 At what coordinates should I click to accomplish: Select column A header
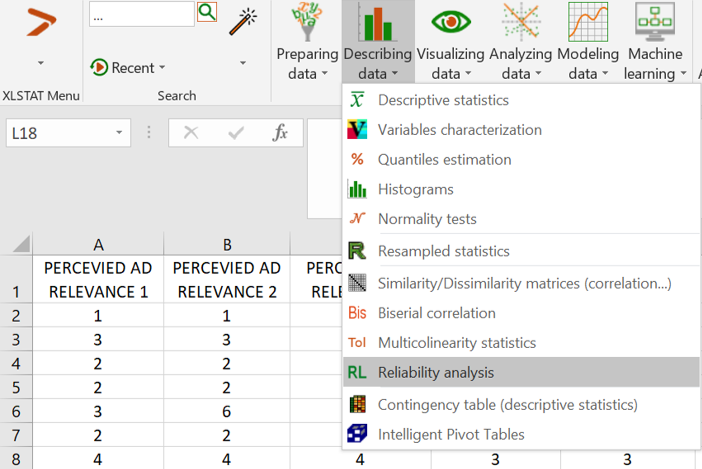(98, 244)
